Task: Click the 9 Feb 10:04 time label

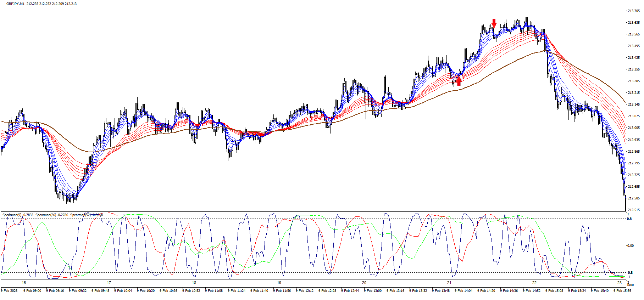Action: point(123,291)
